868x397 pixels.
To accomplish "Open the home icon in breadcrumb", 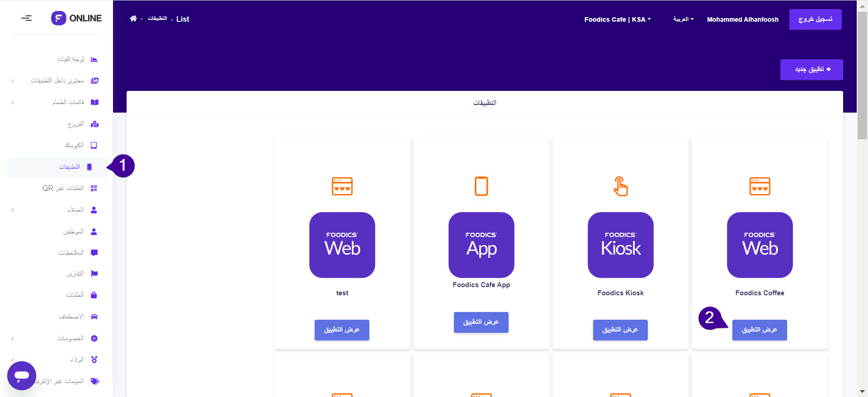I will (x=133, y=19).
